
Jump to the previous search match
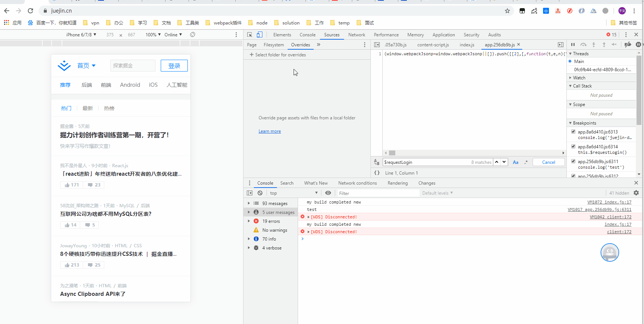[497, 162]
